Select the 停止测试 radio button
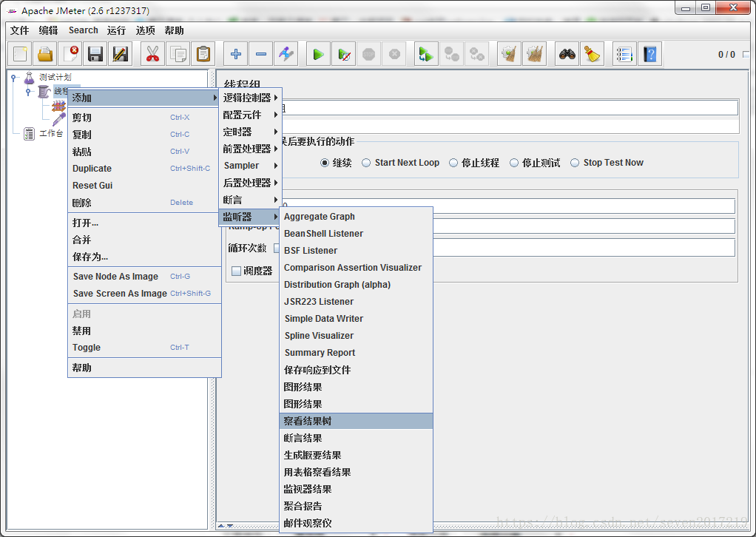 514,163
